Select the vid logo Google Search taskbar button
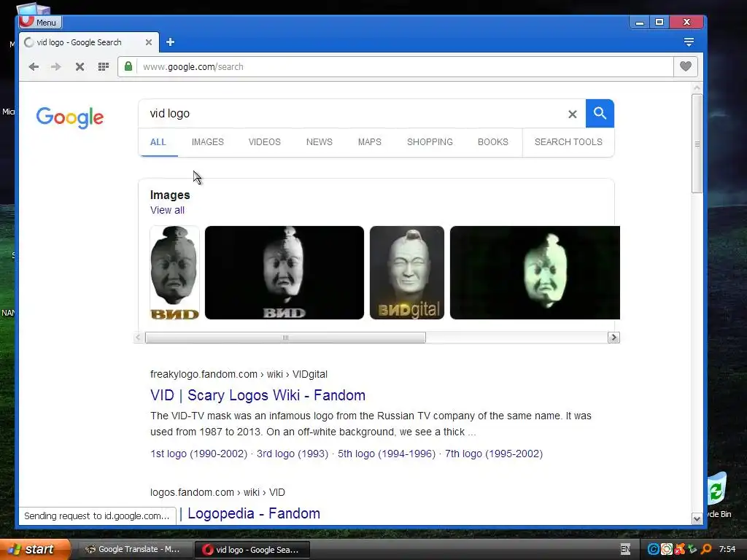The width and height of the screenshot is (747, 560). click(252, 550)
